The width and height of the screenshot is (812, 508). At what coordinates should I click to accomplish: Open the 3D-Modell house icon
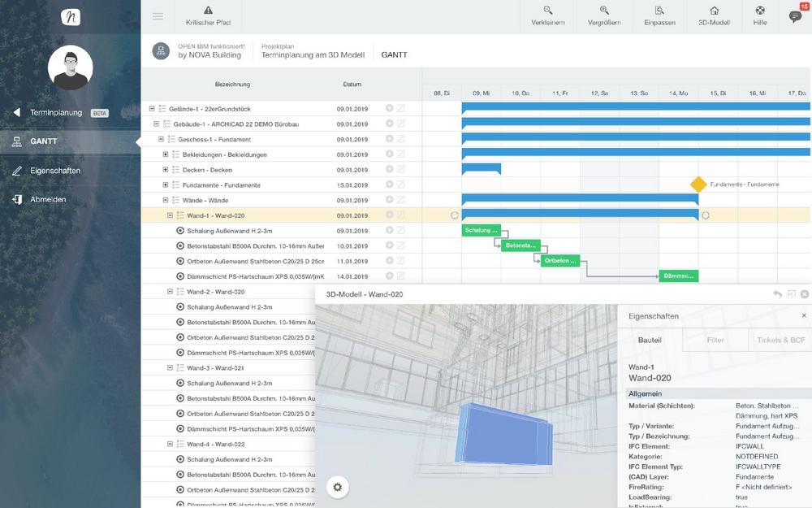[714, 11]
